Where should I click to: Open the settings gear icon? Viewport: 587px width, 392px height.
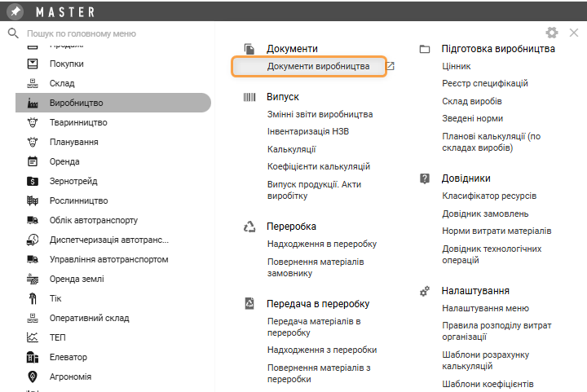552,33
